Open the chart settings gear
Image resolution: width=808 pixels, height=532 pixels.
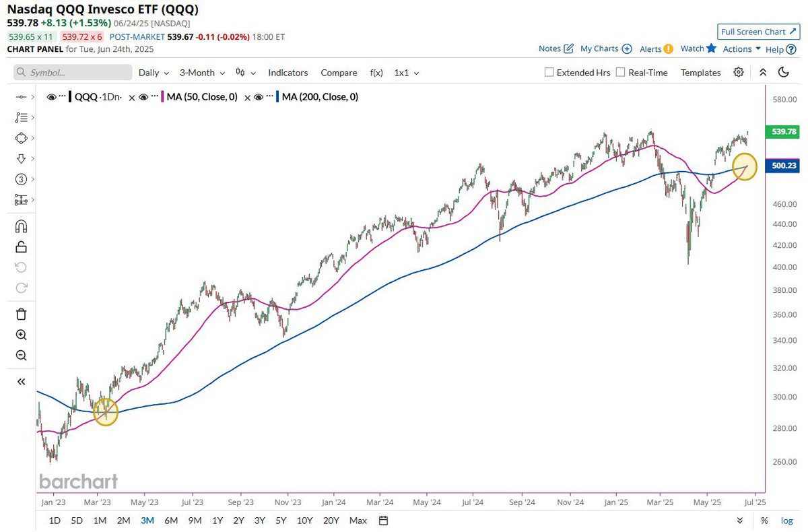pyautogui.click(x=739, y=72)
